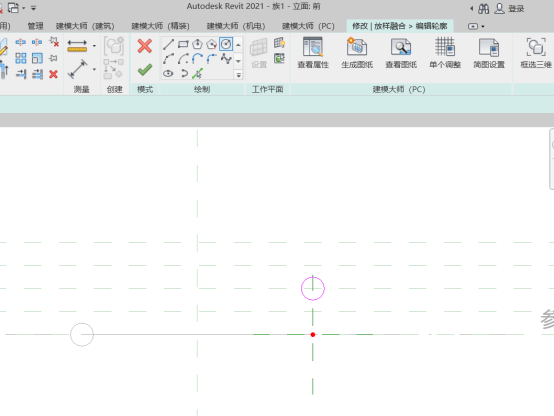Click the Unpin tool with red X
This screenshot has height=416, width=554.
(54, 42)
